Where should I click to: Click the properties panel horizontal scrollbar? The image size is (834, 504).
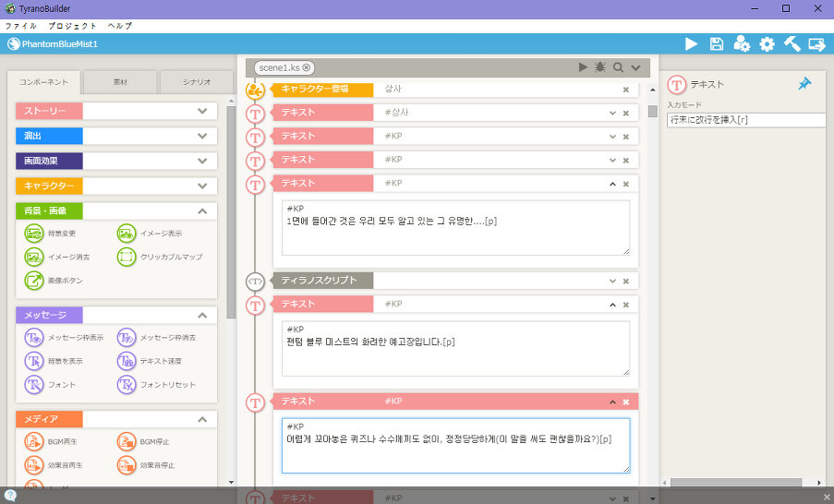pos(735,482)
